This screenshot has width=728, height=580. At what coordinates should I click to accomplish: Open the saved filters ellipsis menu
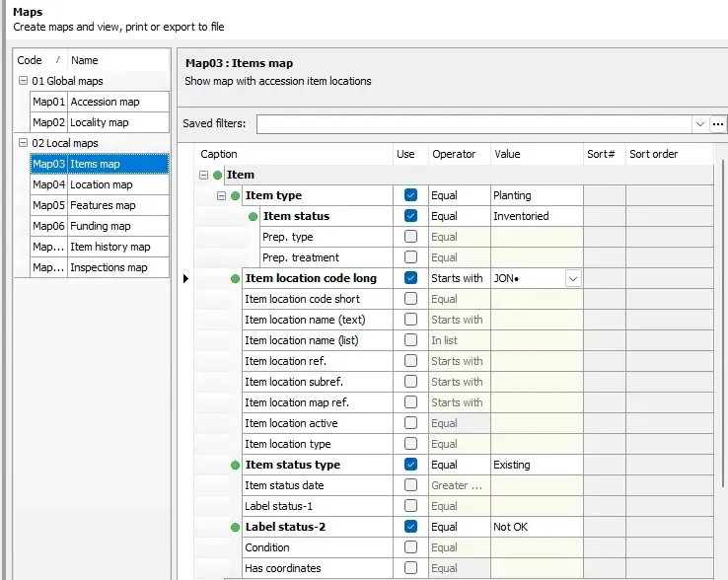(718, 124)
